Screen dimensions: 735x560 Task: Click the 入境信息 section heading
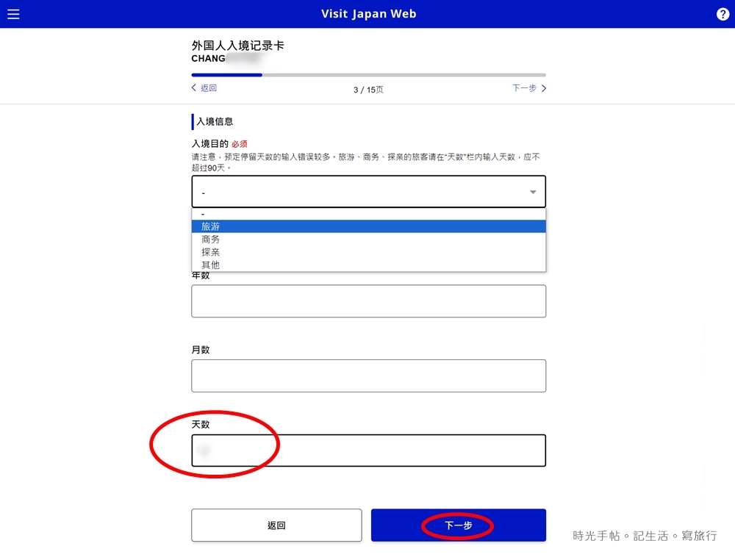click(x=214, y=121)
